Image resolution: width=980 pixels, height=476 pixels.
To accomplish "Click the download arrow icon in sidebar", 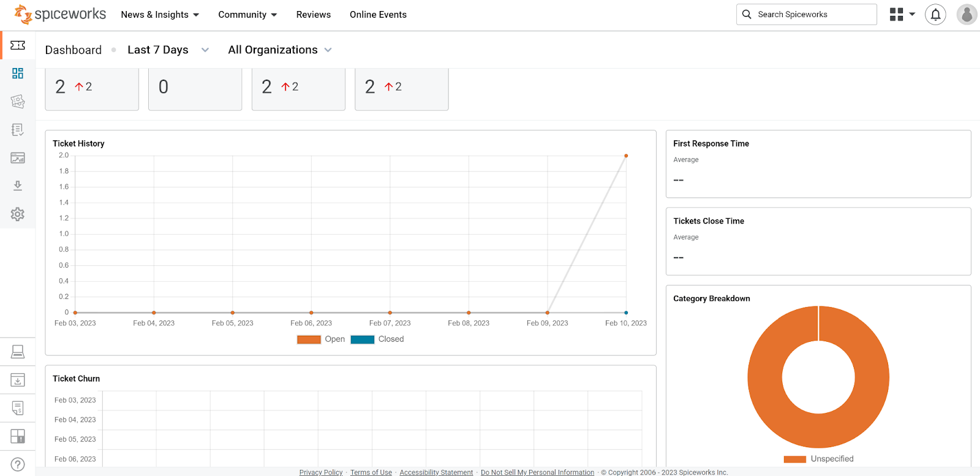I will (x=18, y=186).
